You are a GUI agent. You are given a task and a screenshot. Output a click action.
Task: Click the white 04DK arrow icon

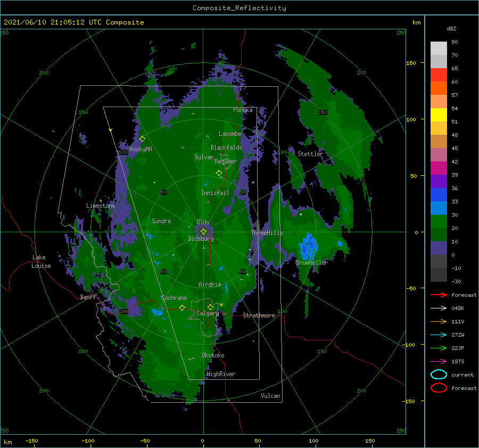(x=439, y=308)
